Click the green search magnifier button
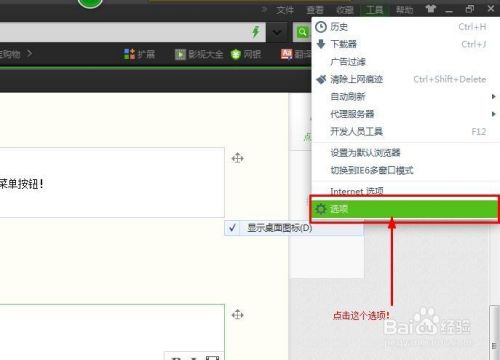The height and width of the screenshot is (360, 500). point(302,32)
